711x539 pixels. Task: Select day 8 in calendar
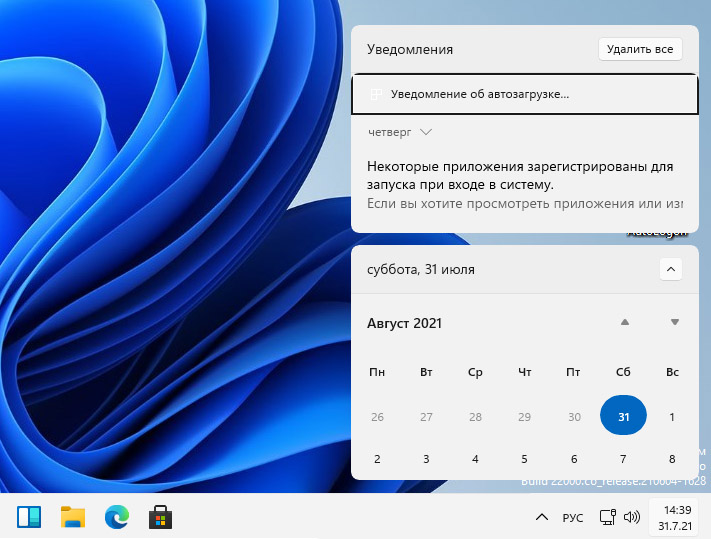tap(672, 459)
